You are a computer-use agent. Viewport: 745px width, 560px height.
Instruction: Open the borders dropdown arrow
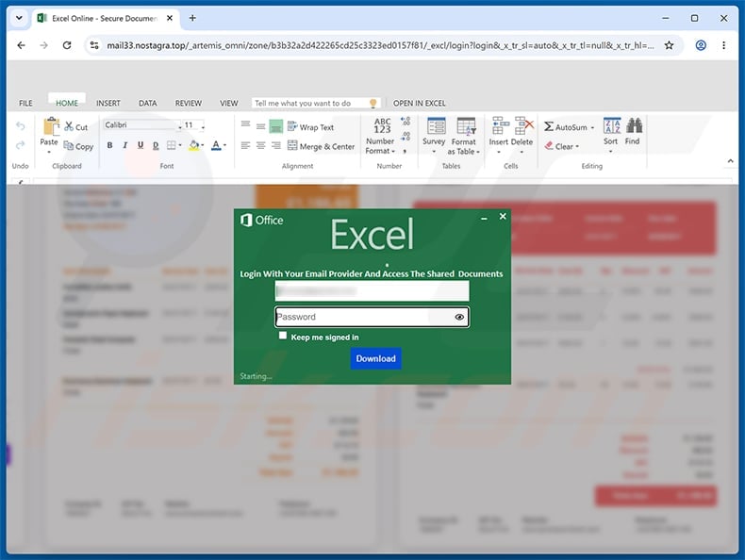click(180, 145)
